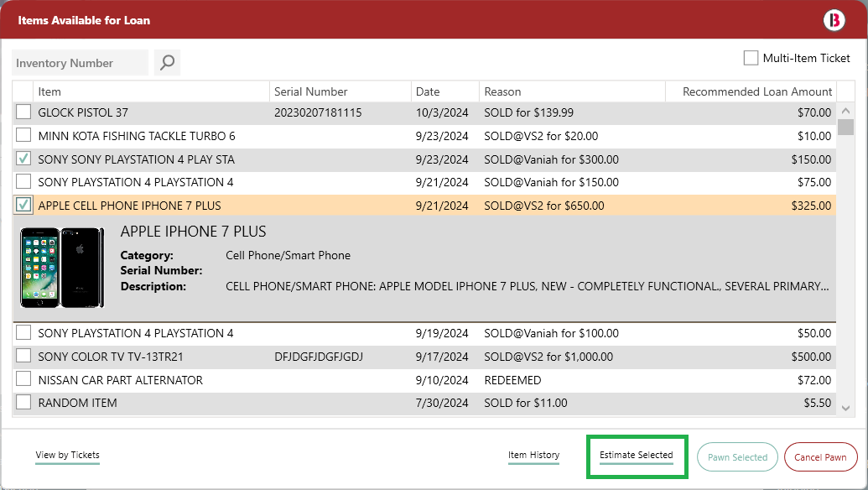Click SOLD@Vaniah for $100.00 reason cell

[x=551, y=333]
